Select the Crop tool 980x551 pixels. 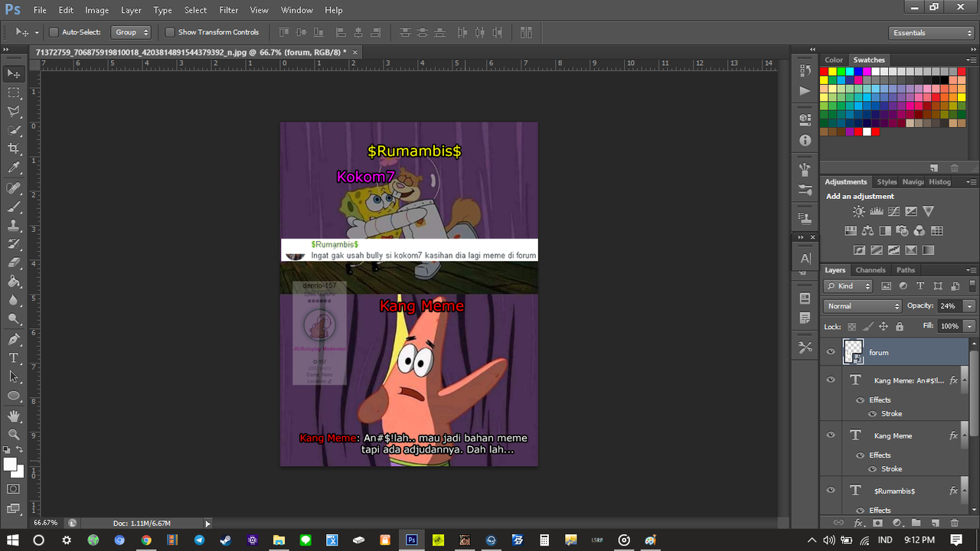click(14, 149)
